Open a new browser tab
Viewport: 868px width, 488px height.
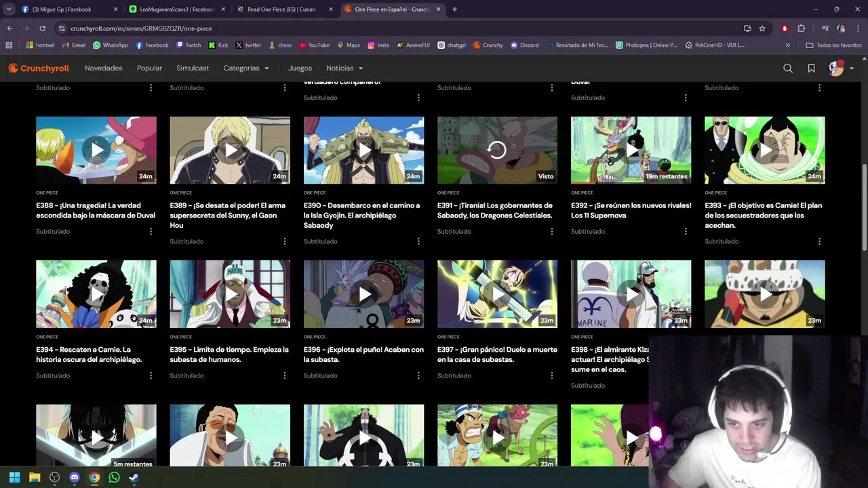point(454,9)
